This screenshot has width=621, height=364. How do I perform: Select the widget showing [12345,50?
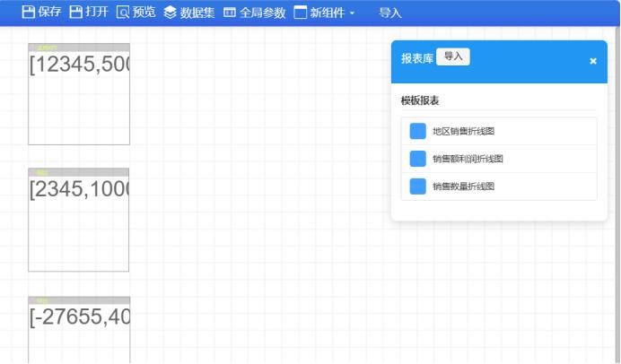click(79, 94)
